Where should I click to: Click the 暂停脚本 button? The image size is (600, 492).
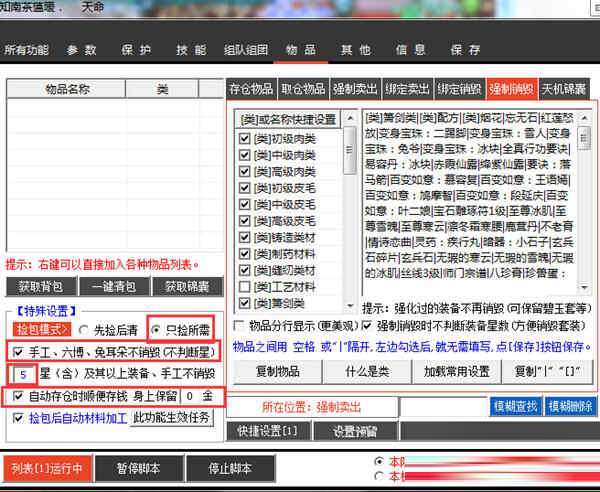tap(139, 468)
